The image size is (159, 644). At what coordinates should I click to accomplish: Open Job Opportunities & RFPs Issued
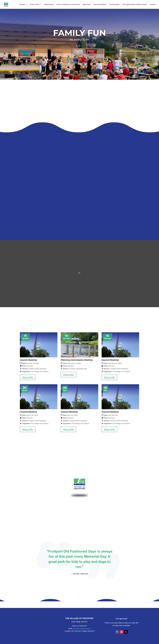[x=134, y=5]
